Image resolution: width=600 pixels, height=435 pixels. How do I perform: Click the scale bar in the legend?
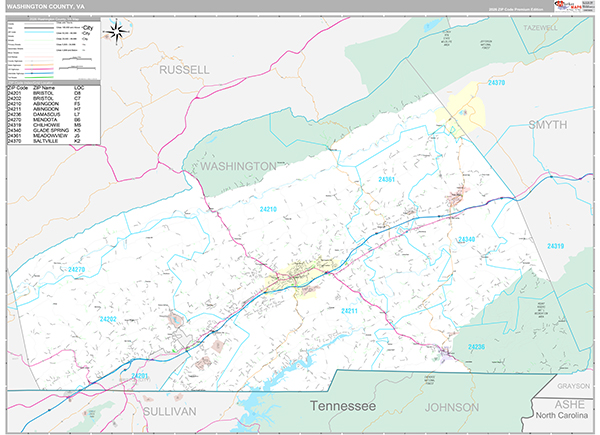pos(78,61)
